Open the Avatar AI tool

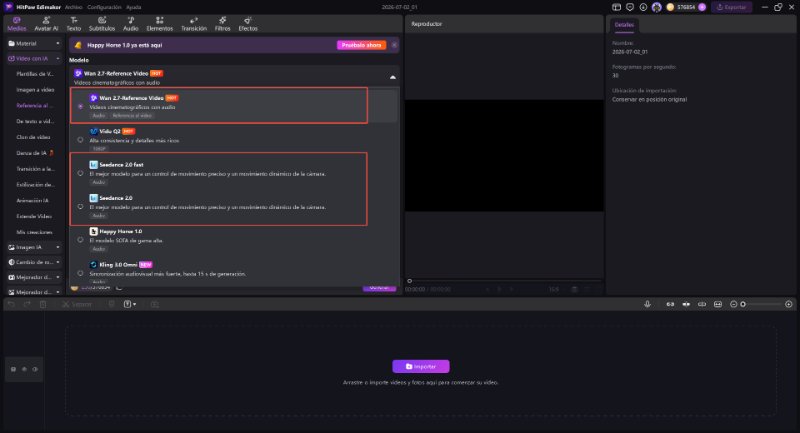[46, 24]
